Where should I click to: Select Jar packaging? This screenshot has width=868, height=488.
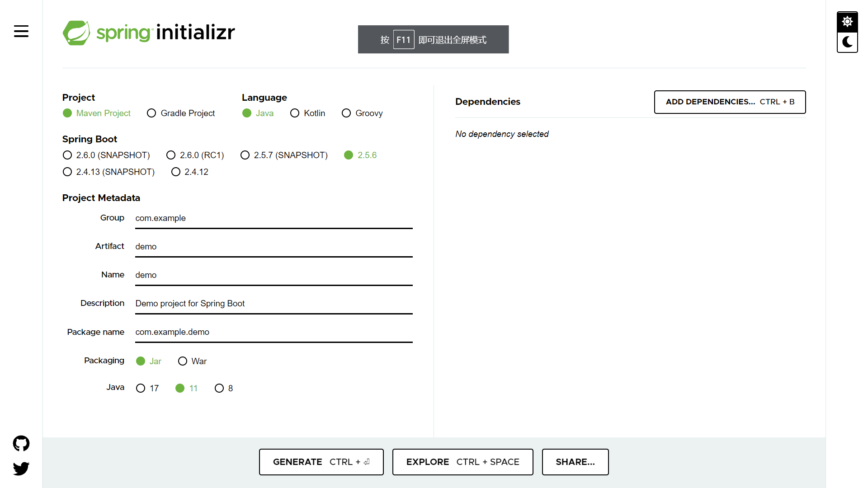[x=149, y=361]
